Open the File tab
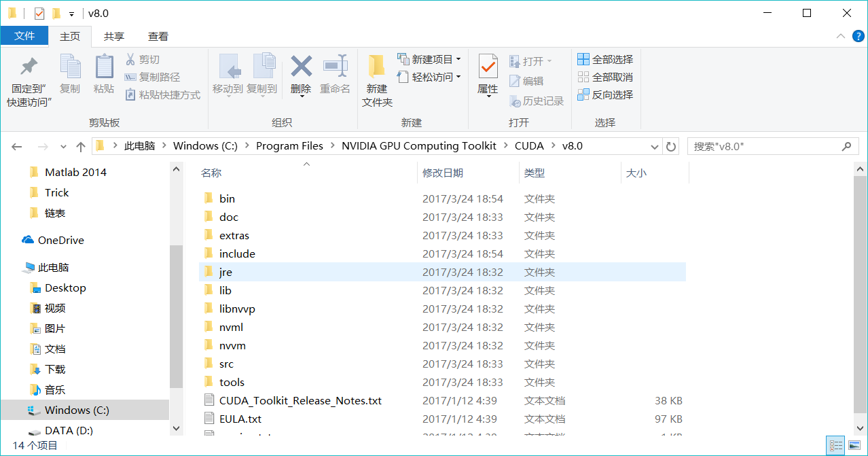This screenshot has width=868, height=456. 24,36
